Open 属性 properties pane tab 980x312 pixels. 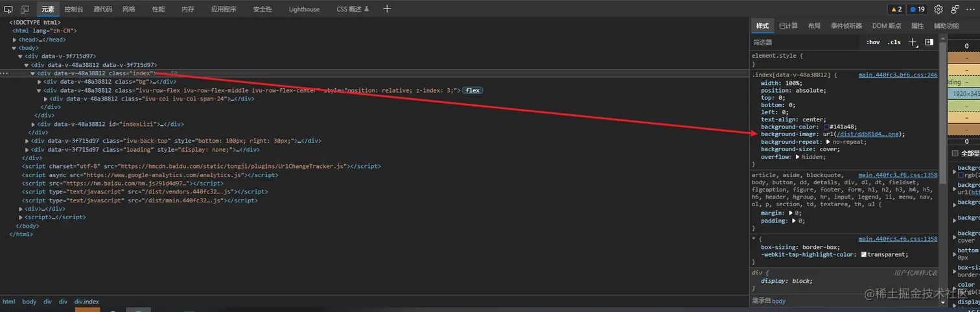917,26
